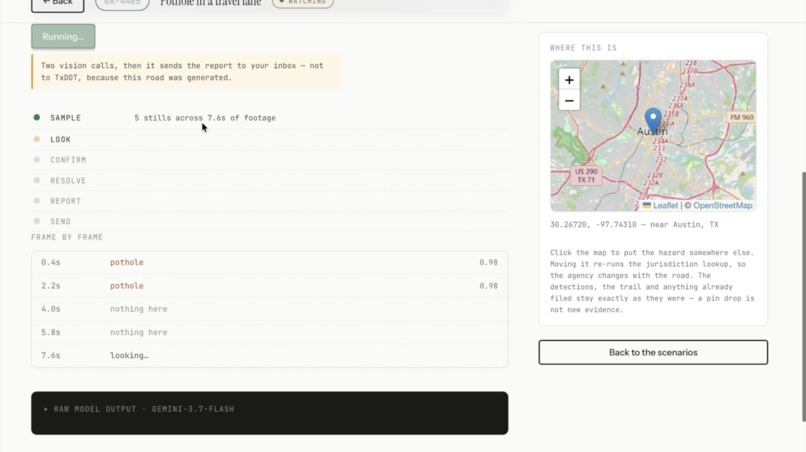Viewport: 806px width, 452px height.
Task: Select the REPORT step row
Action: point(269,201)
